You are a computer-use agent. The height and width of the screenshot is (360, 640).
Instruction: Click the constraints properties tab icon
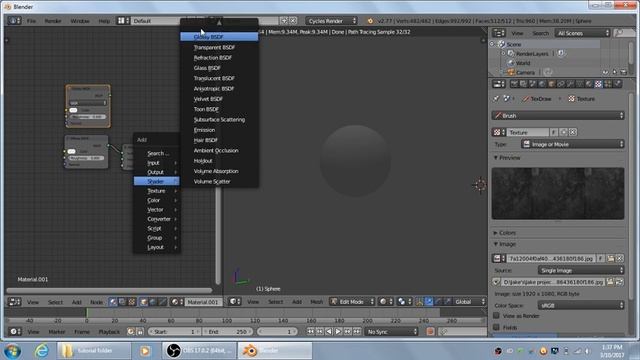tap(561, 84)
